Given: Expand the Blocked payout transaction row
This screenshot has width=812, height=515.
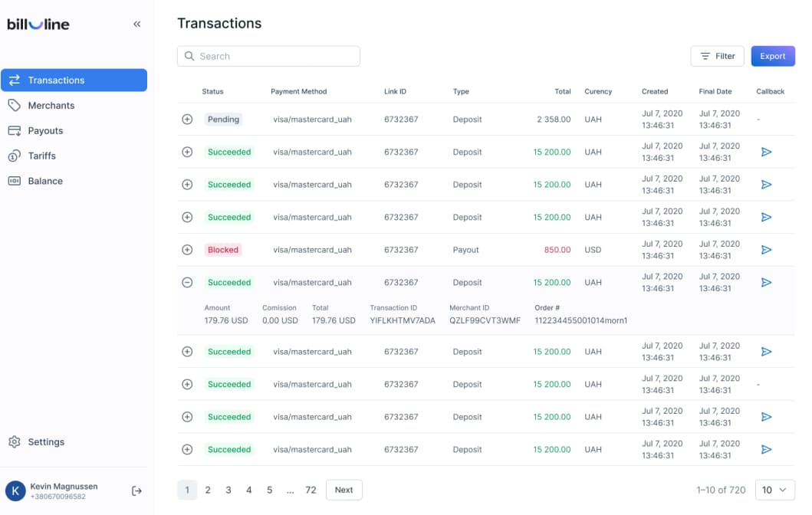Looking at the screenshot, I should 187,250.
